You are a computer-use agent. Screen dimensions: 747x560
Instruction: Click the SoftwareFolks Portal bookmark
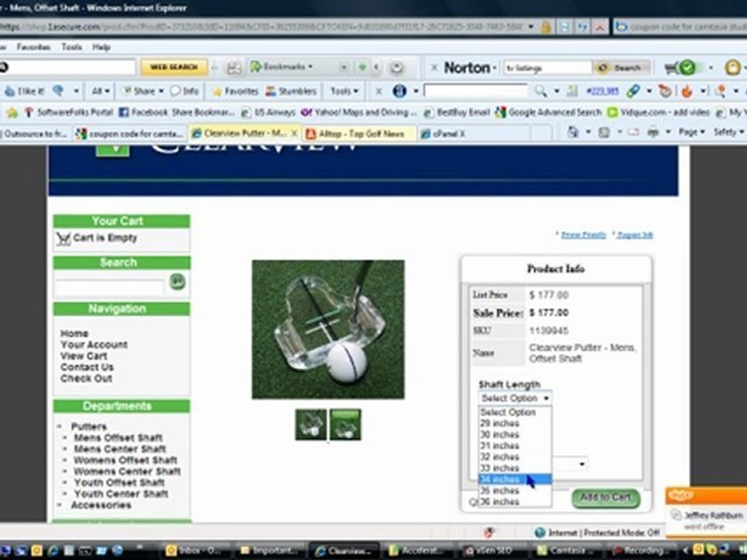coord(69,112)
